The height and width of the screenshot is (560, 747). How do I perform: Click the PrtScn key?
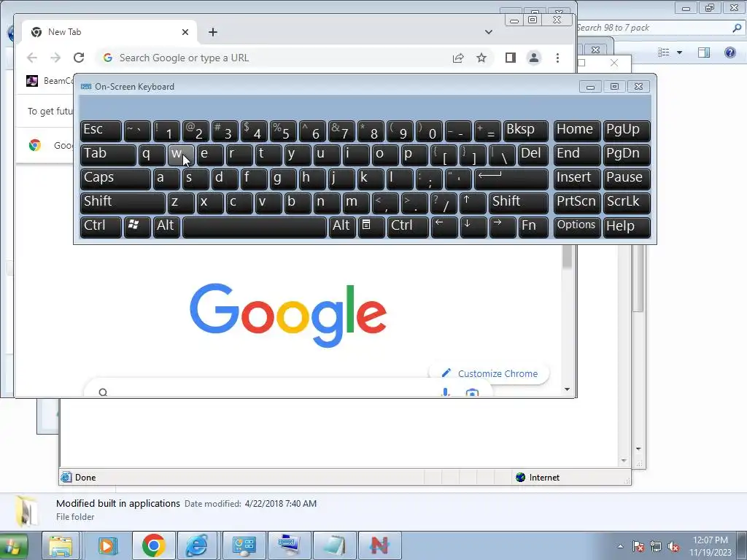point(576,203)
